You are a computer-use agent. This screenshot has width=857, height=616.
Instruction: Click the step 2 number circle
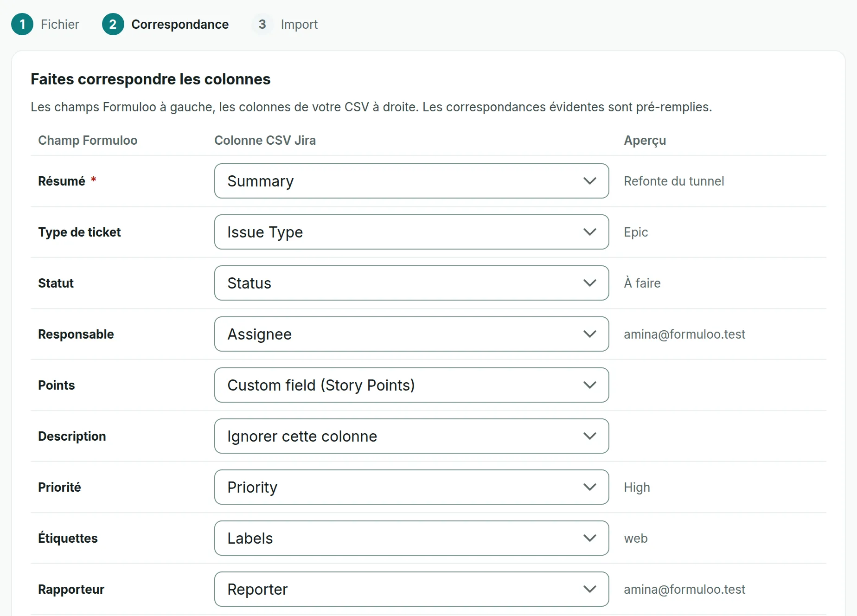pyautogui.click(x=113, y=24)
